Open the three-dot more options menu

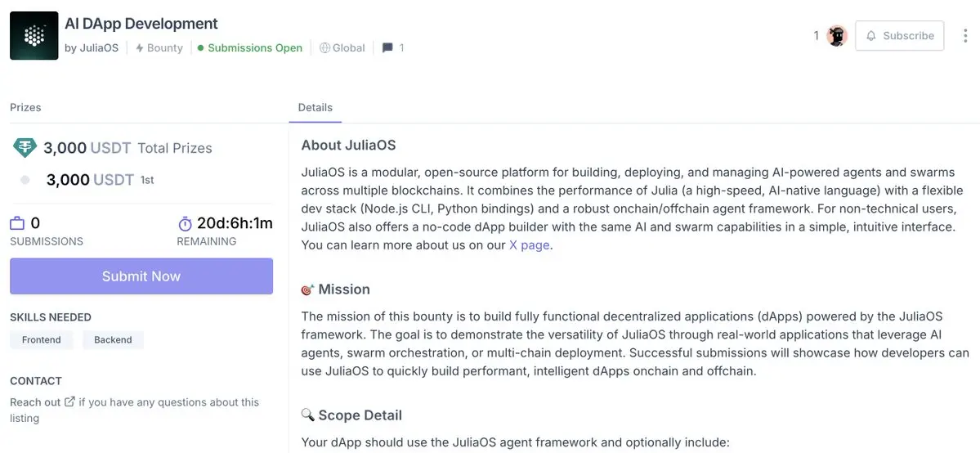pyautogui.click(x=965, y=36)
